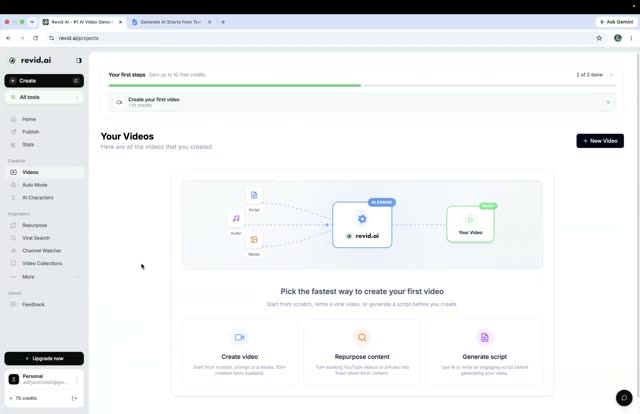640x414 pixels.
Task: Click the Your Video play icon in diagram
Action: pos(470,220)
